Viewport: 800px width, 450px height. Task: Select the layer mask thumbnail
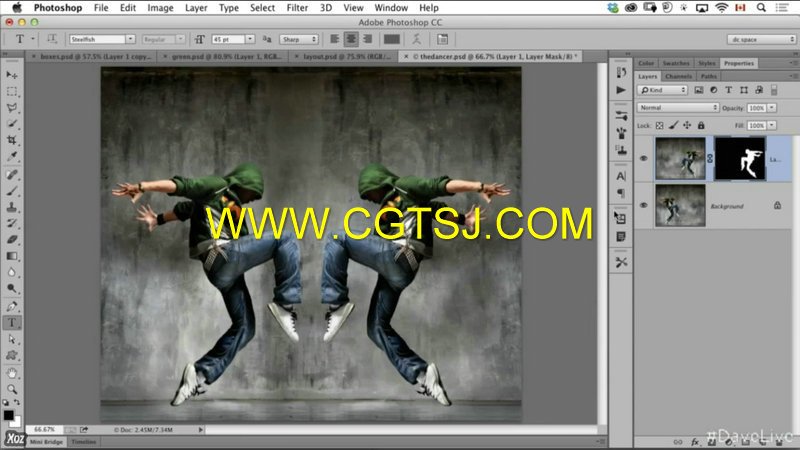[740, 159]
